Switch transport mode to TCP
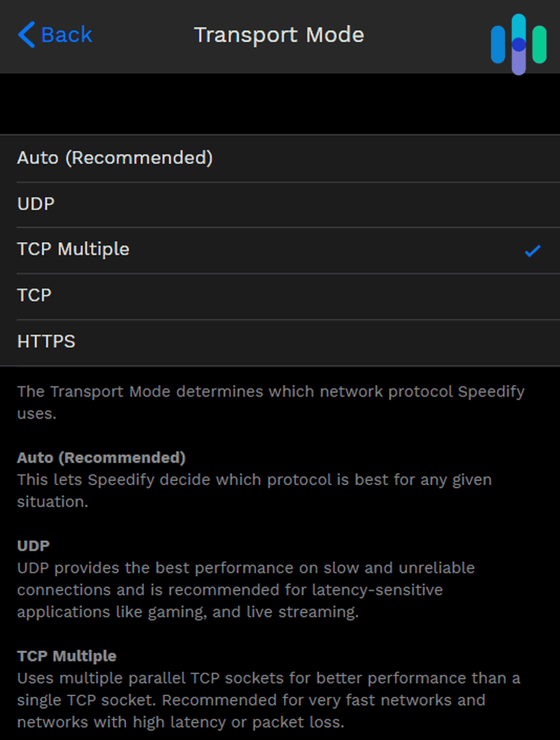560x740 pixels. click(x=34, y=295)
